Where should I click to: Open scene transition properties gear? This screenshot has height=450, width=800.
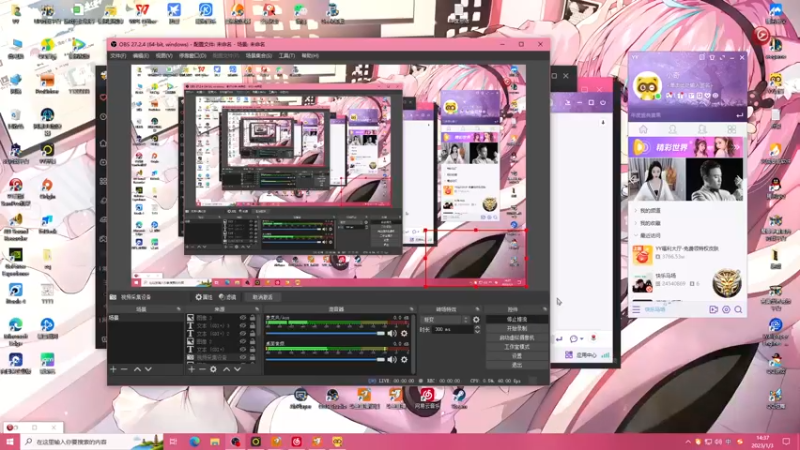point(476,319)
